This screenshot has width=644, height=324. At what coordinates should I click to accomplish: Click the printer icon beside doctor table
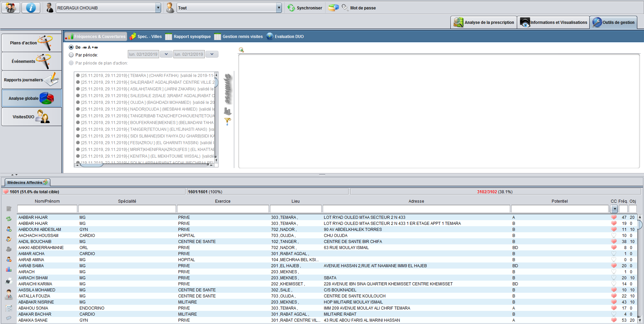(9, 281)
